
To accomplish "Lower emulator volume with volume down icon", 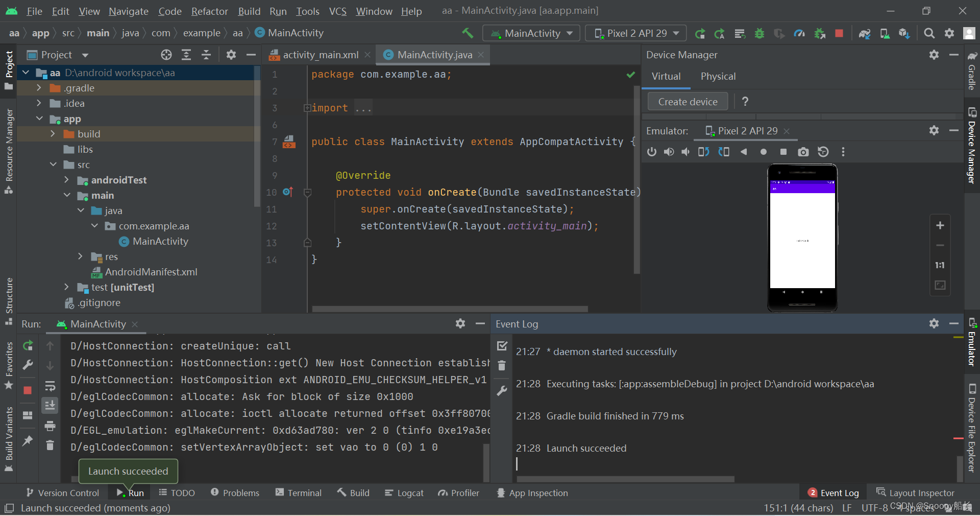I will [x=685, y=152].
